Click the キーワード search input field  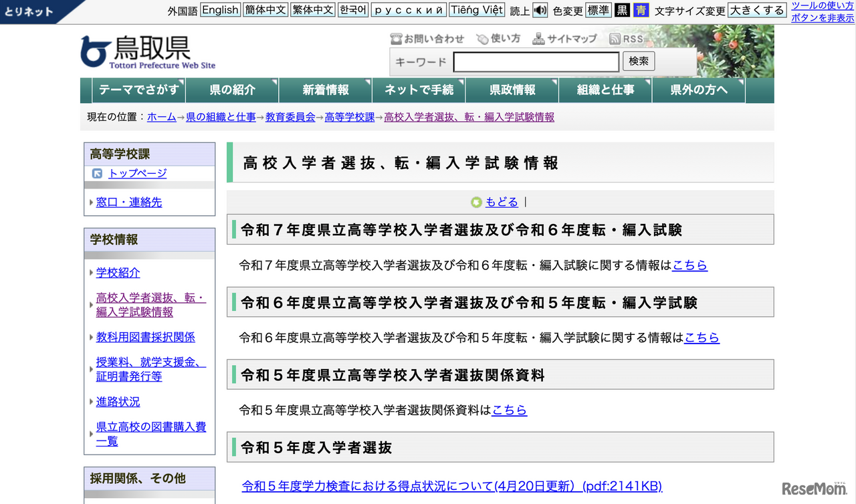pyautogui.click(x=536, y=62)
